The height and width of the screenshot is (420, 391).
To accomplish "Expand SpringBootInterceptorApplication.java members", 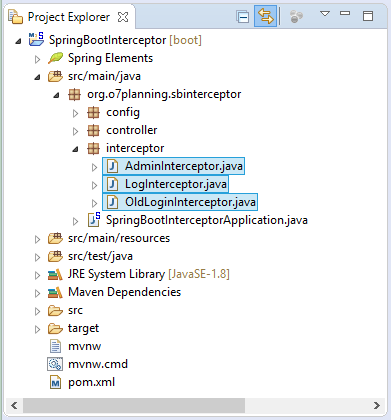I will [x=76, y=221].
